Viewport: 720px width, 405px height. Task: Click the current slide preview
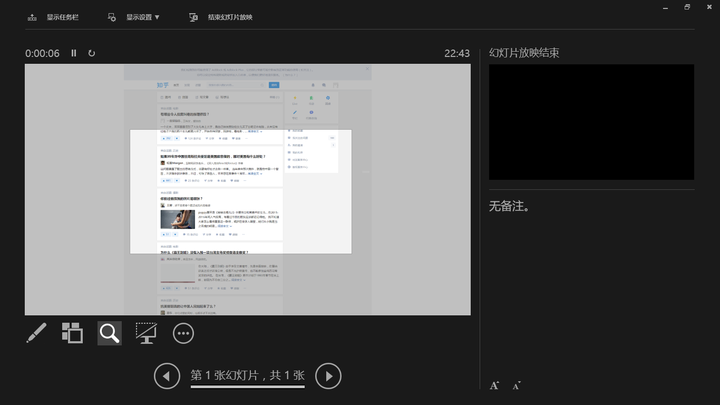pos(248,190)
